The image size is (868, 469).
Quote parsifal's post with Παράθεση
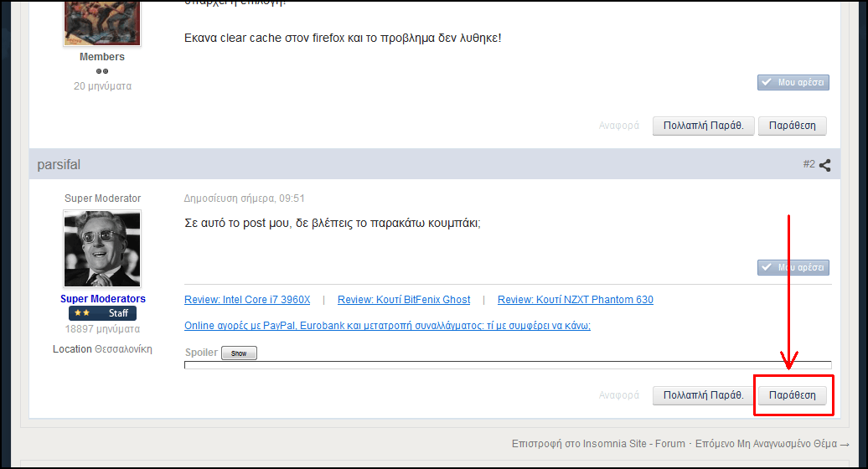point(792,395)
